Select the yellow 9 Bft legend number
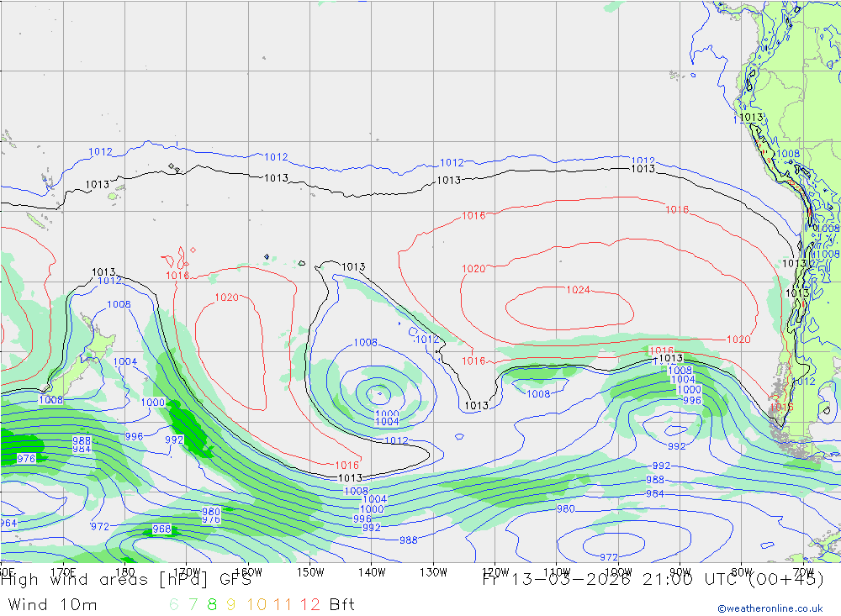 point(230,605)
